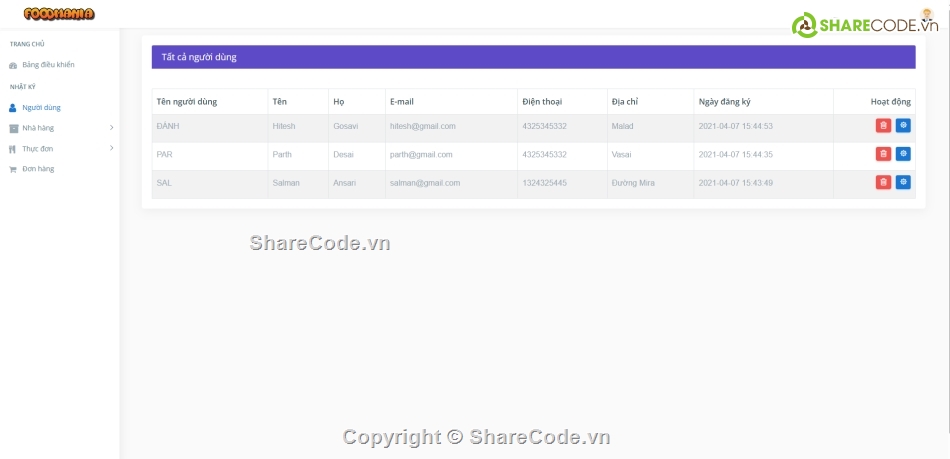Screen dimensions: 950x459
Task: Click the red trash icon in Parth's row
Action: [x=883, y=154]
